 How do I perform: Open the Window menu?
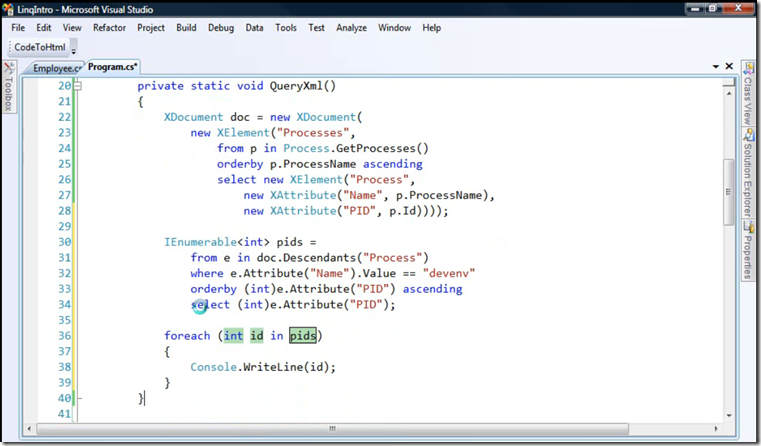point(395,28)
